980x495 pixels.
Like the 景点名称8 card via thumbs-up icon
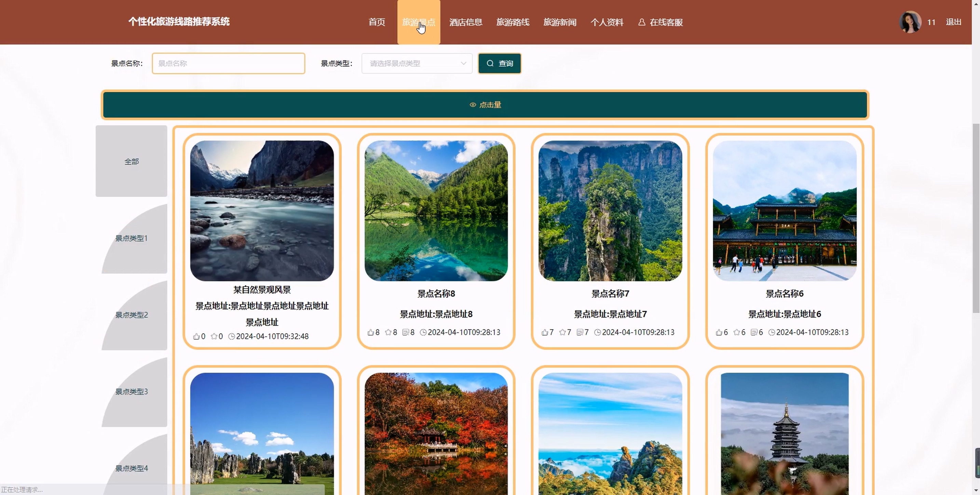click(x=370, y=332)
